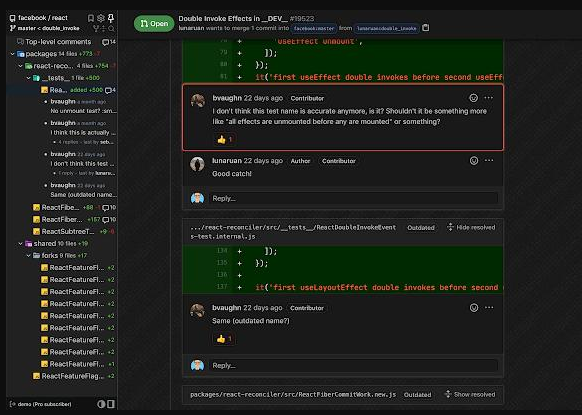582x415 pixels.
Task: Open the ReactFibe... +88 file in tree
Action: (x=61, y=208)
